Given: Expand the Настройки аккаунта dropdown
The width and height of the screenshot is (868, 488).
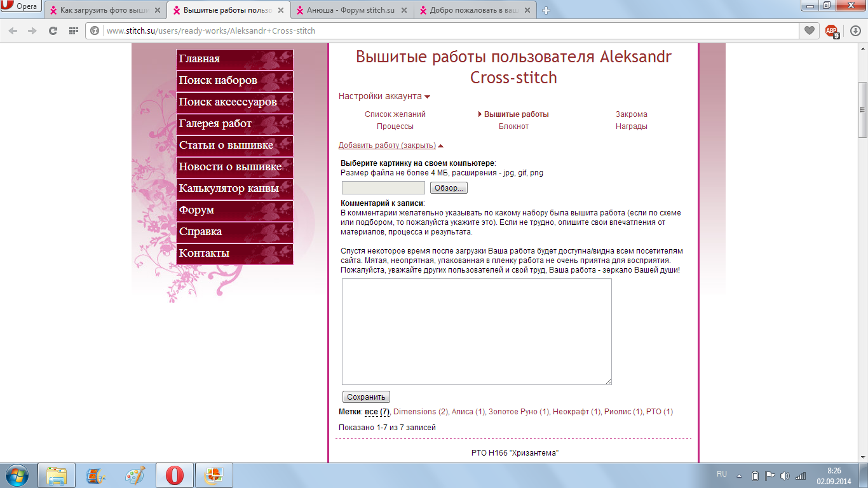Looking at the screenshot, I should [x=384, y=97].
